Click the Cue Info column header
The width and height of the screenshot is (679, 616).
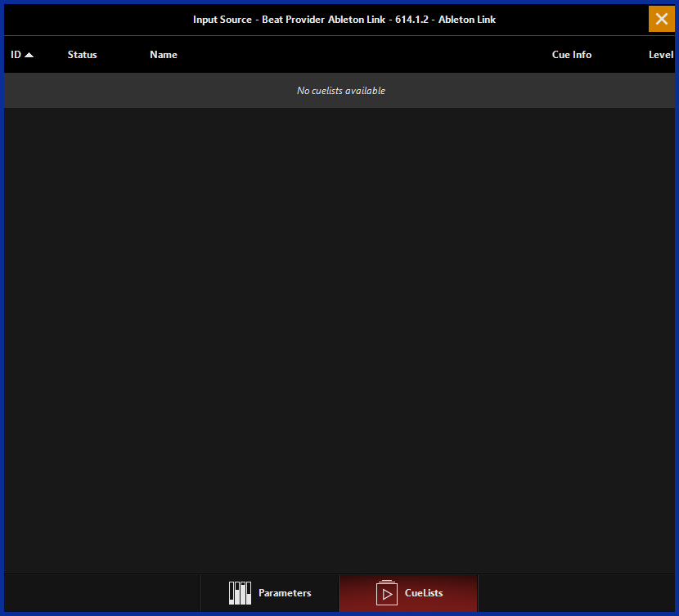pos(572,55)
